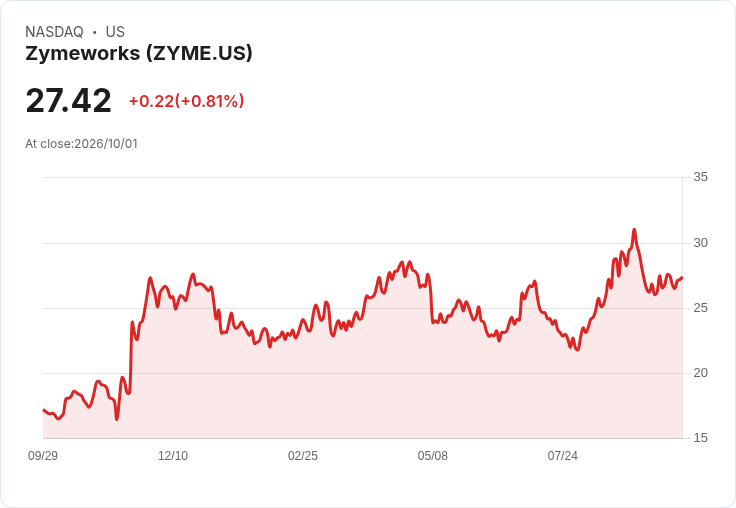The height and width of the screenshot is (508, 736).
Task: Select the 02/25 date on x-axis
Action: 303,455
